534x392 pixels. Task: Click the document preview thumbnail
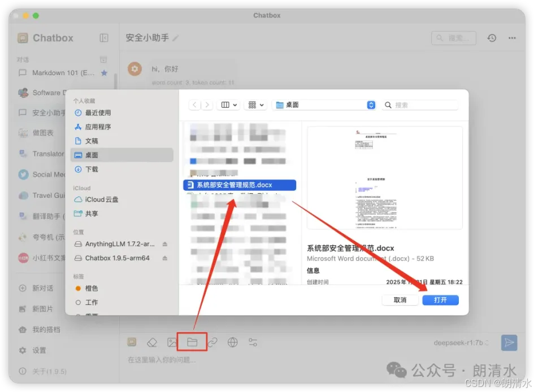[x=385, y=177]
